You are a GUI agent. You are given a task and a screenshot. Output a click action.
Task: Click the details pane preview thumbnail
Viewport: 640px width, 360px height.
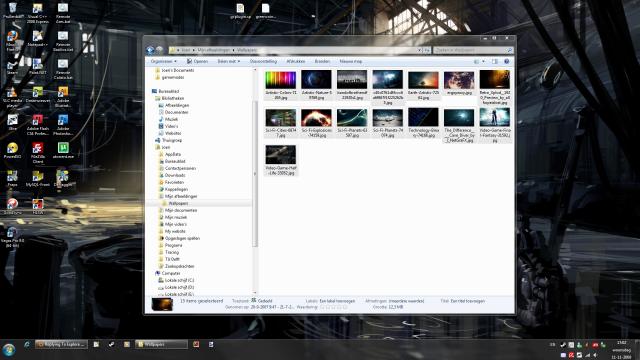coord(162,304)
